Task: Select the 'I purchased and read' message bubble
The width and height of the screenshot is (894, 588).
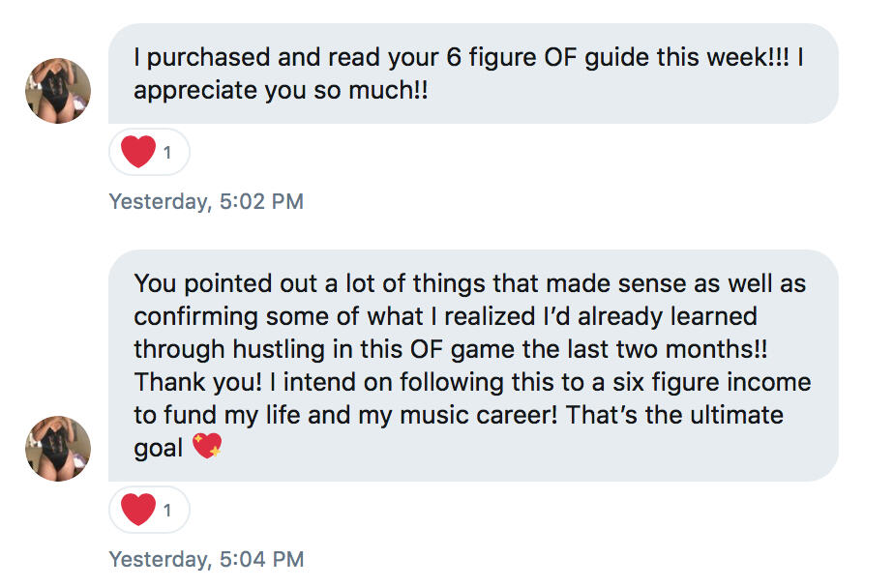Action: pos(473,74)
